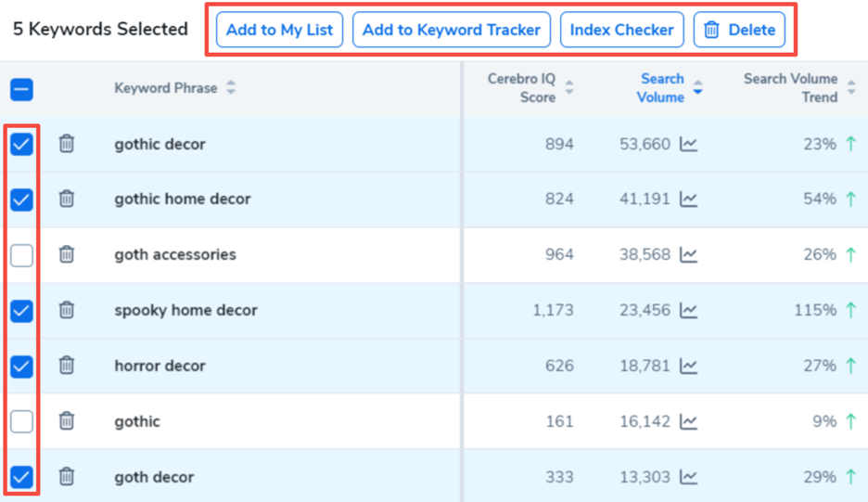Sort by Cerebro IQ Score column
The height and width of the screenshot is (502, 868).
pos(569,88)
